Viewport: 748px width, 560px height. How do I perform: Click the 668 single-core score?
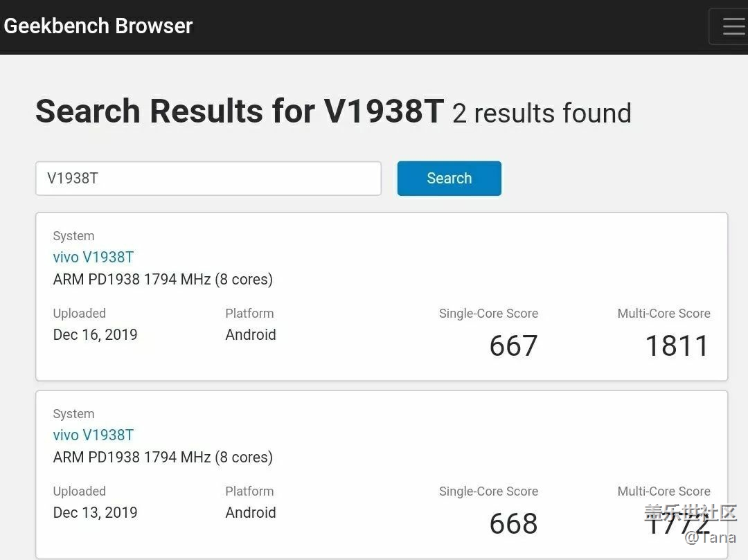tap(513, 523)
